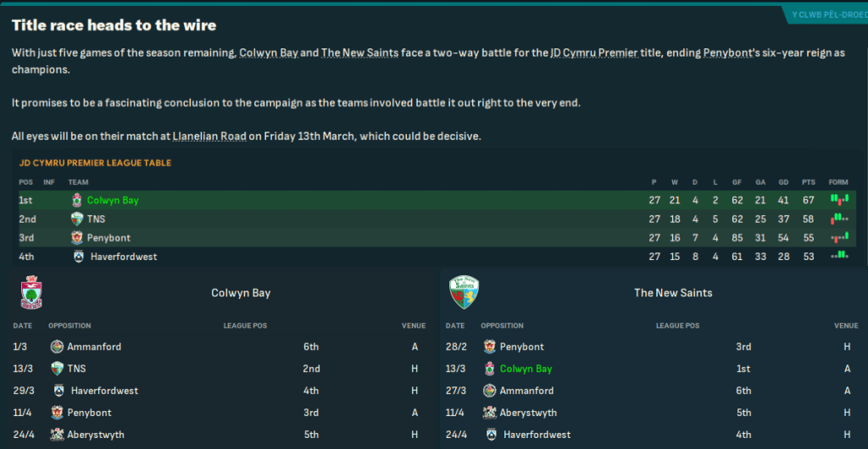868x449 pixels.
Task: Open the large Colwyn Bay crest above fixtures
Action: click(31, 293)
